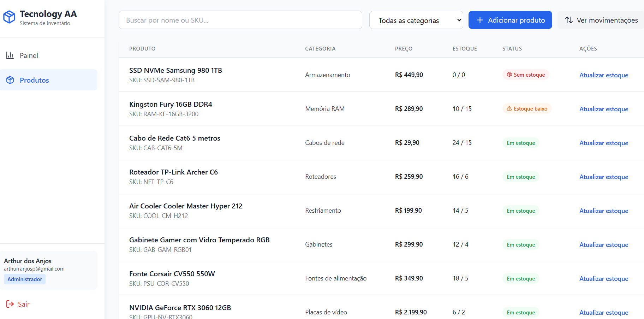Click the Administrador role badge
The width and height of the screenshot is (644, 319).
pyautogui.click(x=25, y=279)
